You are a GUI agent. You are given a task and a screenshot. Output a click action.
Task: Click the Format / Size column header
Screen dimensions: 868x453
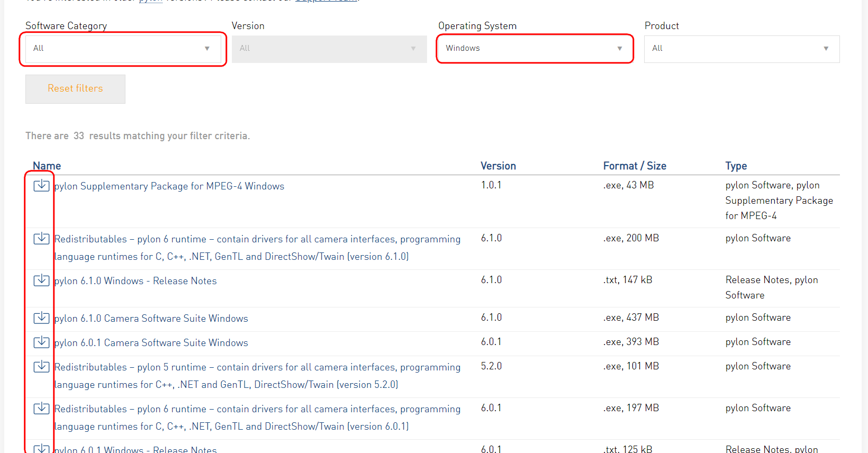coord(635,166)
